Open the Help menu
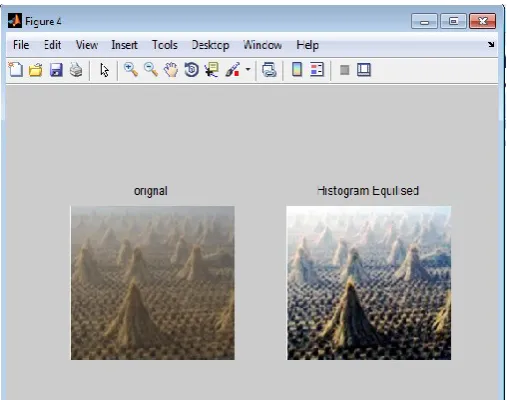 [307, 45]
